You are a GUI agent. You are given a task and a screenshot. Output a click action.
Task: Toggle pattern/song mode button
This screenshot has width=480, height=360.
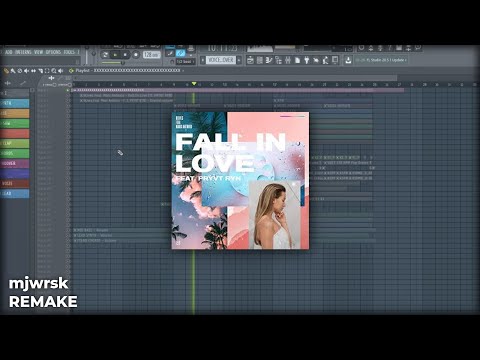click(x=105, y=55)
